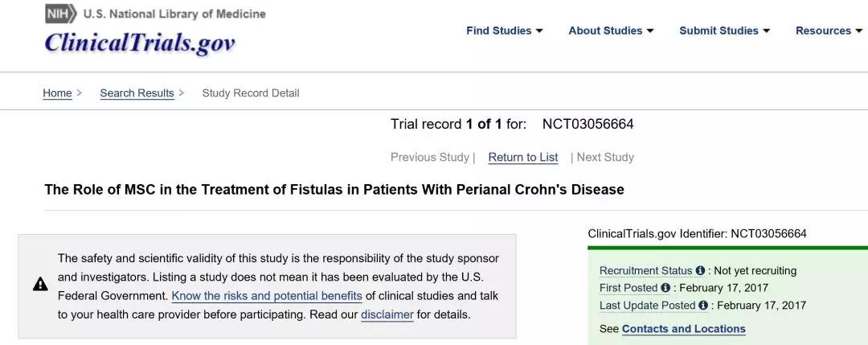The image size is (868, 345).
Task: Open the Resources menu
Action: (x=829, y=31)
